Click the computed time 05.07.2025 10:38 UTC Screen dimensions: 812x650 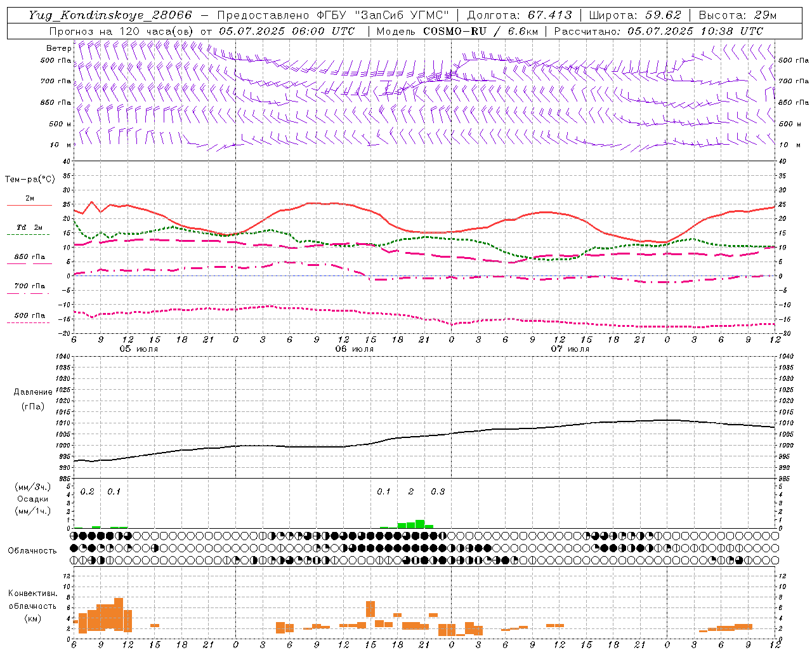(x=695, y=31)
